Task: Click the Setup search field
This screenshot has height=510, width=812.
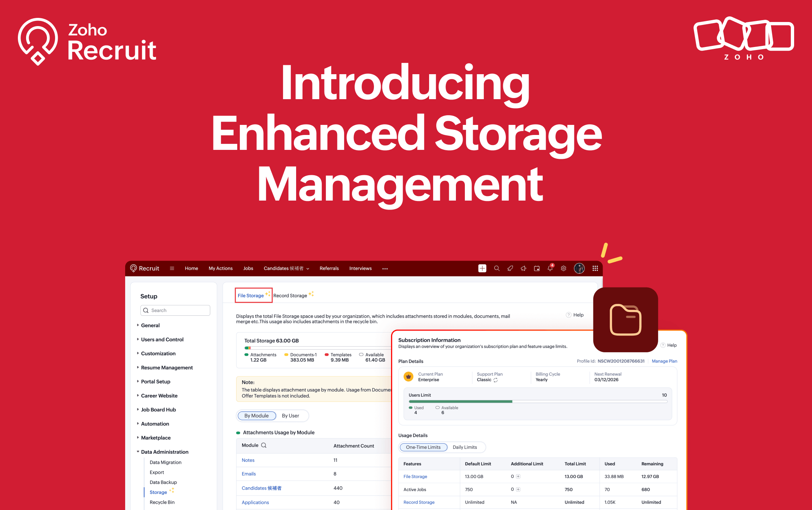Action: click(x=175, y=311)
